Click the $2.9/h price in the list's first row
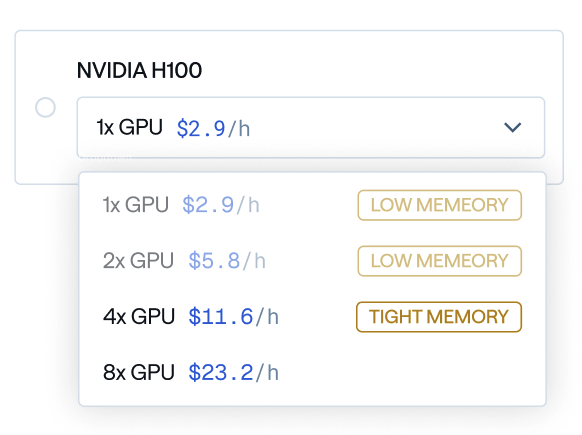582x435 pixels. pyautogui.click(x=221, y=205)
